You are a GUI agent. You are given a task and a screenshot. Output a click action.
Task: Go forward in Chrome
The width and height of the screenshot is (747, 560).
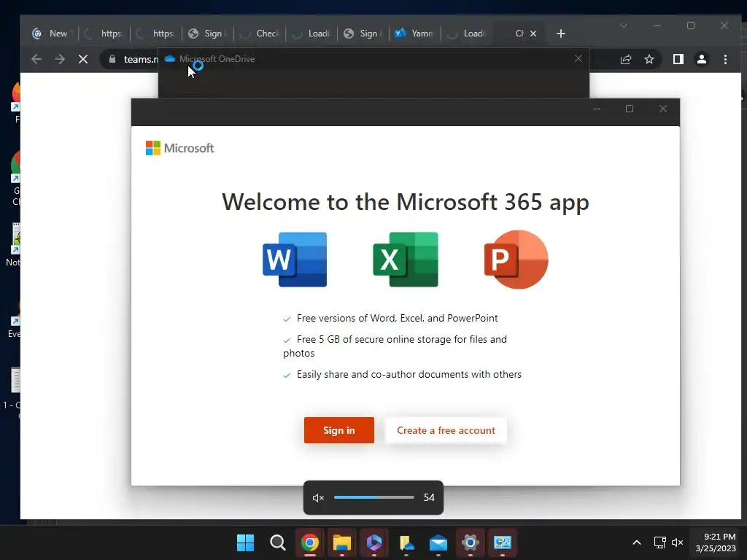click(60, 59)
